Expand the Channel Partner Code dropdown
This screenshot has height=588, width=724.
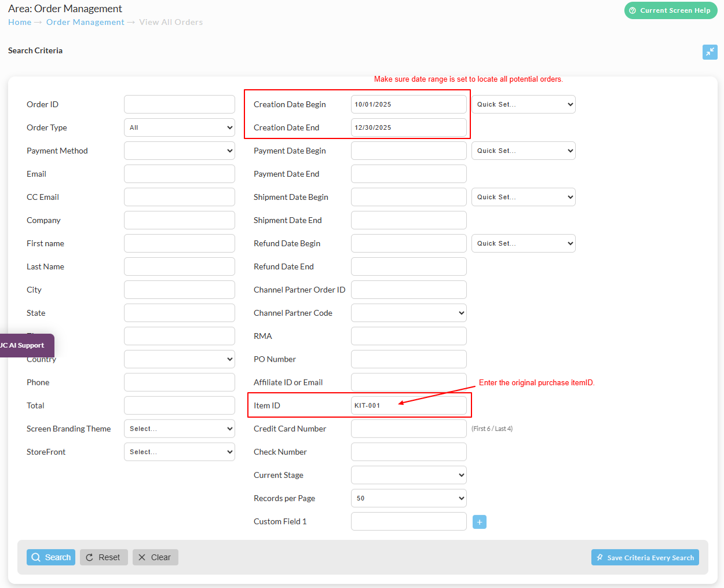pyautogui.click(x=409, y=313)
